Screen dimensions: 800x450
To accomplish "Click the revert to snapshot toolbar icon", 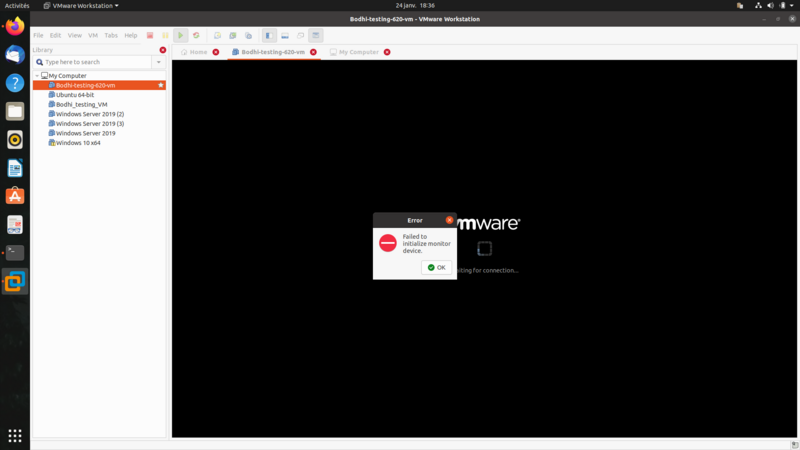I will (x=233, y=35).
